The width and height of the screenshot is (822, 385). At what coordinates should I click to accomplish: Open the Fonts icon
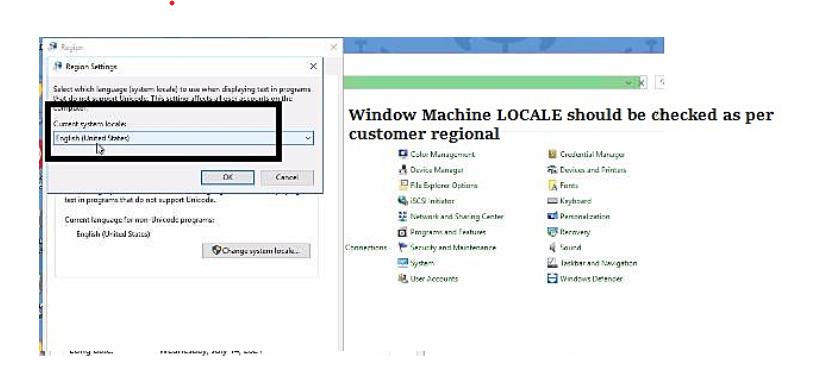click(x=552, y=185)
